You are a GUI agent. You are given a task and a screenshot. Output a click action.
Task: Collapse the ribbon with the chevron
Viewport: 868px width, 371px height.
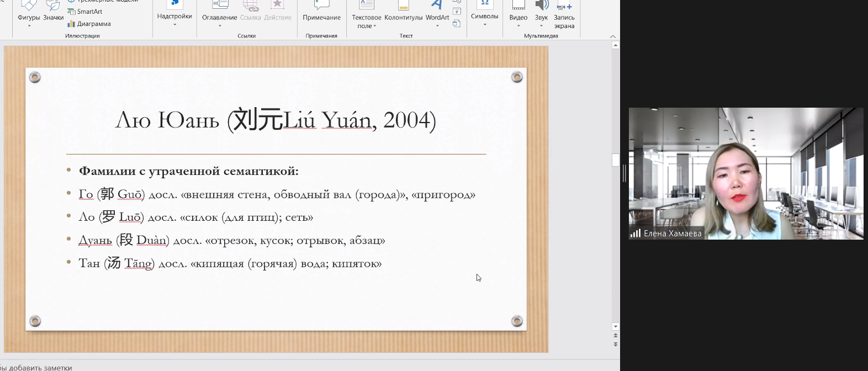pos(613,36)
